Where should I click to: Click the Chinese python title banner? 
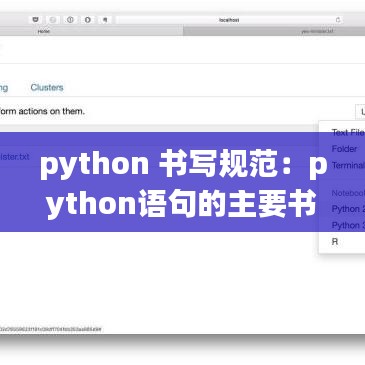[x=182, y=182]
